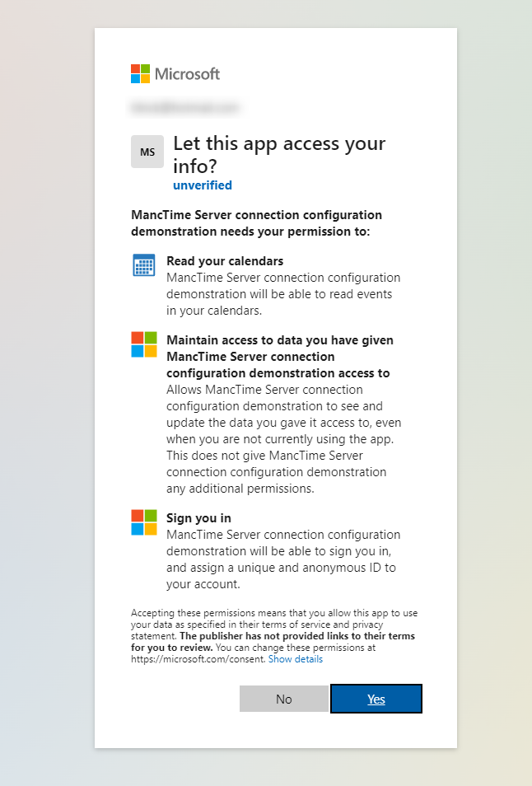The width and height of the screenshot is (532, 786).
Task: Select the "Read your calendars" permission title
Action: (213, 261)
